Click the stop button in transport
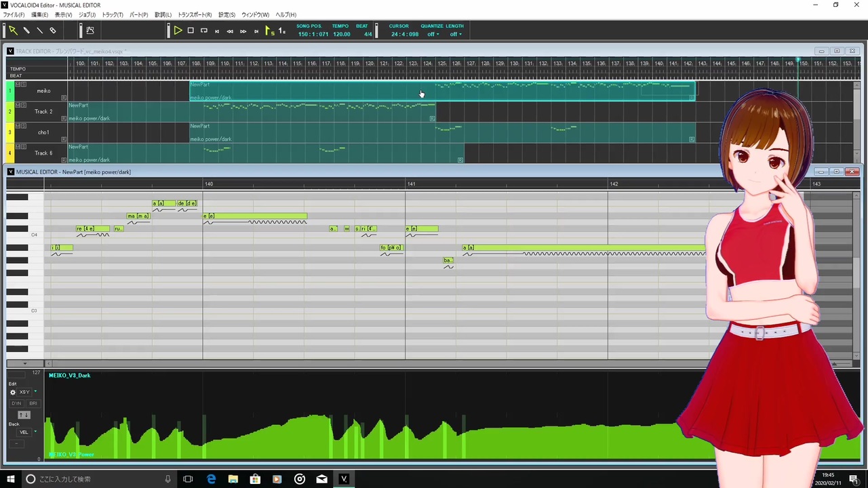Viewport: 868px width, 488px height. click(191, 30)
